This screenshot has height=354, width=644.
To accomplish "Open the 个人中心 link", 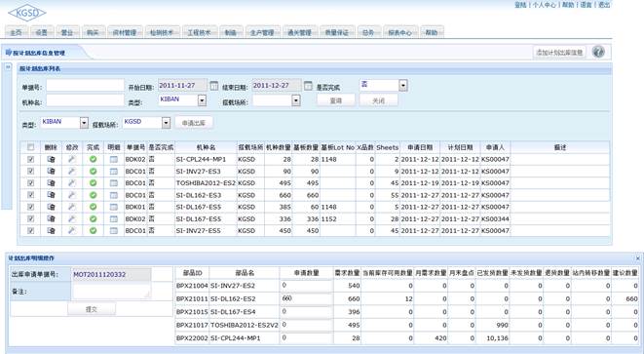I will tap(545, 5).
